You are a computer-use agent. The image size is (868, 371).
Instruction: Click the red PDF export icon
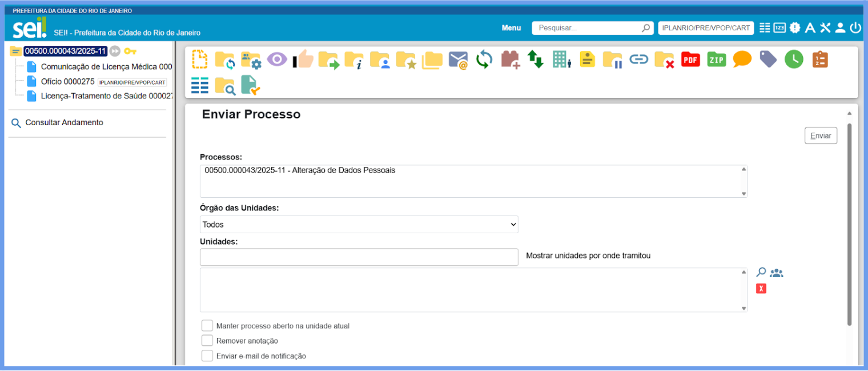690,59
